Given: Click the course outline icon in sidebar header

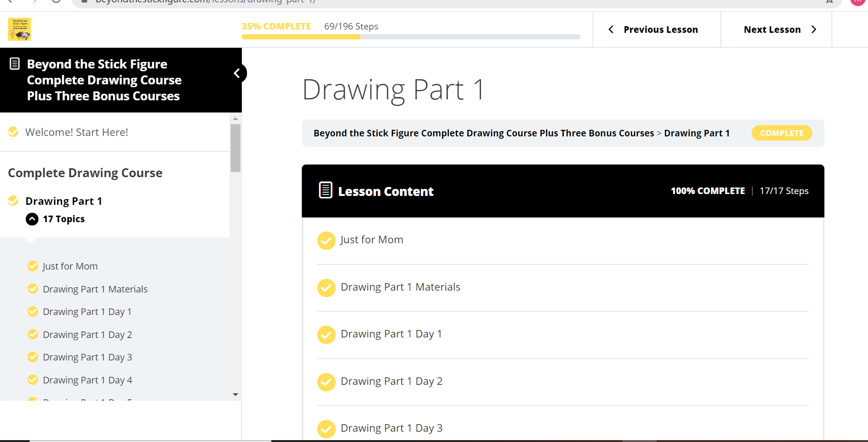Looking at the screenshot, I should coord(15,64).
